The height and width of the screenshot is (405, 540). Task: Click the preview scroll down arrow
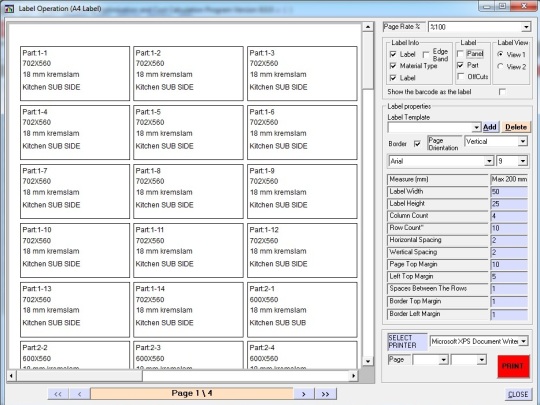tap(368, 361)
